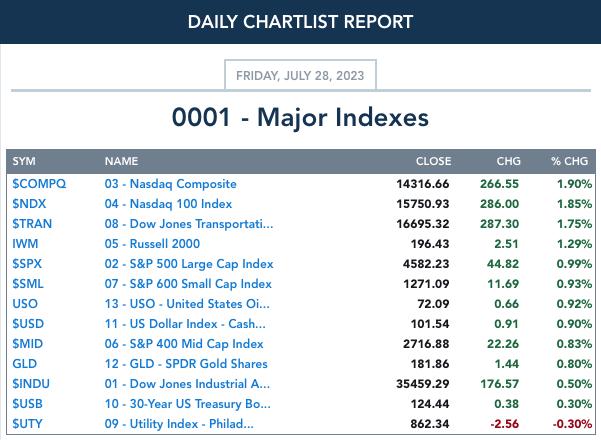Open 02 - S&P 500 Large Cap Index
Image resolution: width=601 pixels, height=440 pixels.
pos(189,264)
